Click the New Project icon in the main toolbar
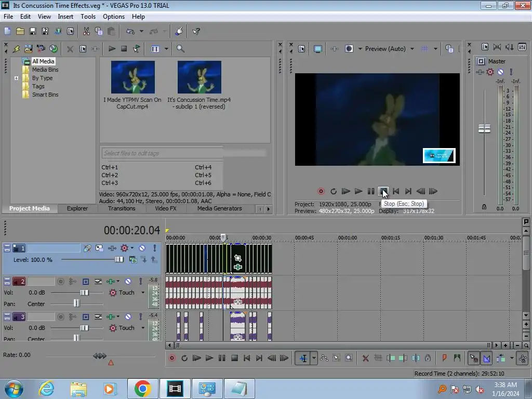Image resolution: width=532 pixels, height=399 pixels. [7, 31]
